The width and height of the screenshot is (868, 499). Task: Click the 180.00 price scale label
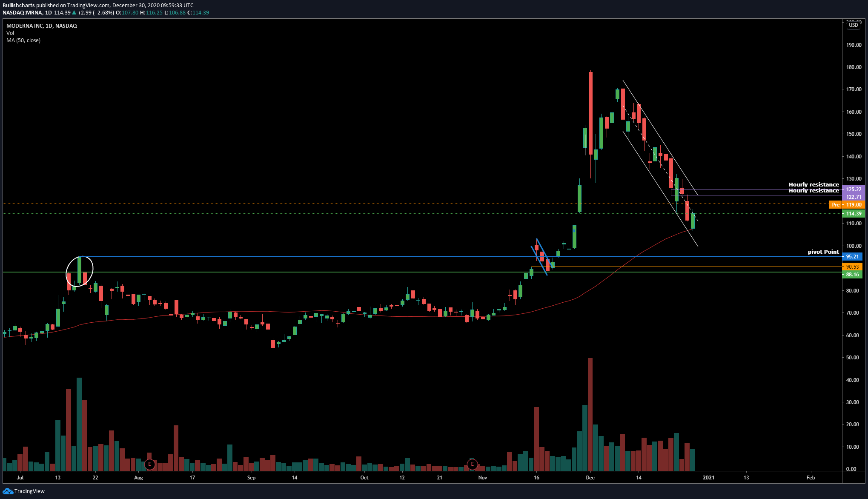pyautogui.click(x=854, y=67)
